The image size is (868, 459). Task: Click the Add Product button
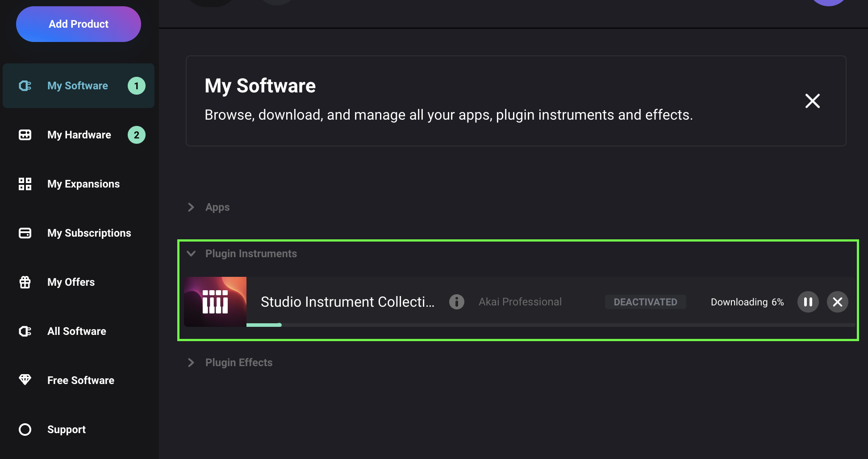(79, 24)
